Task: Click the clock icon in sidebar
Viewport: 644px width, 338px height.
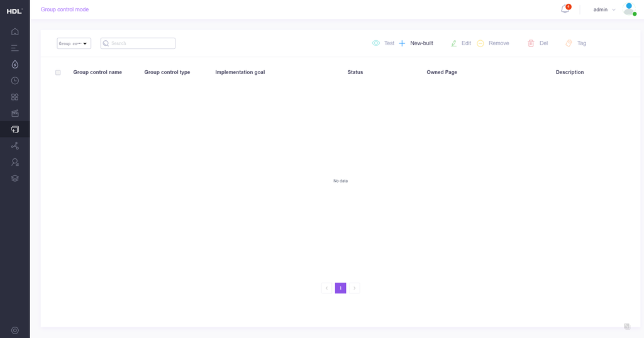Action: click(14, 80)
